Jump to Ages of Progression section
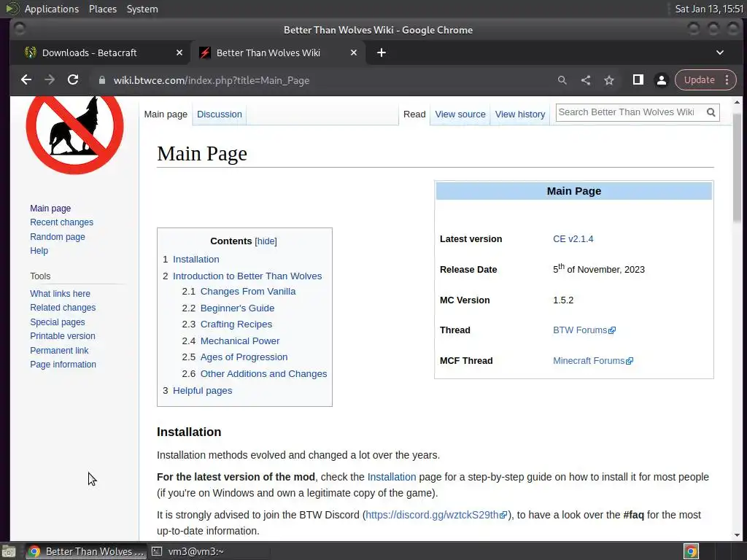 tap(244, 357)
